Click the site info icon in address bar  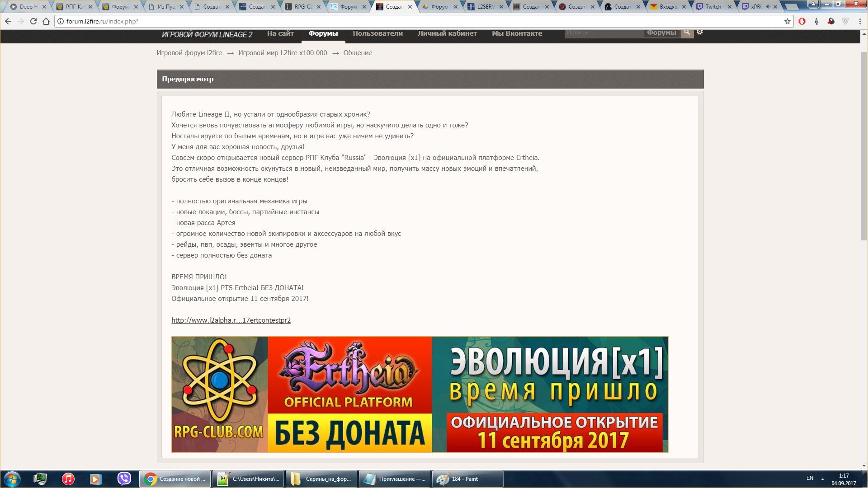click(x=60, y=21)
